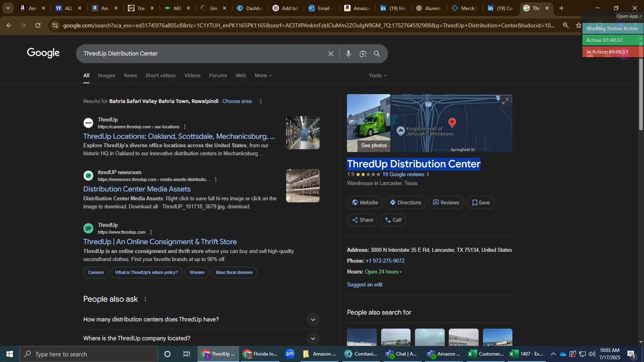This screenshot has height=362, width=644.
Task: Open Cortana circle icon on taskbar
Action: [x=167, y=354]
